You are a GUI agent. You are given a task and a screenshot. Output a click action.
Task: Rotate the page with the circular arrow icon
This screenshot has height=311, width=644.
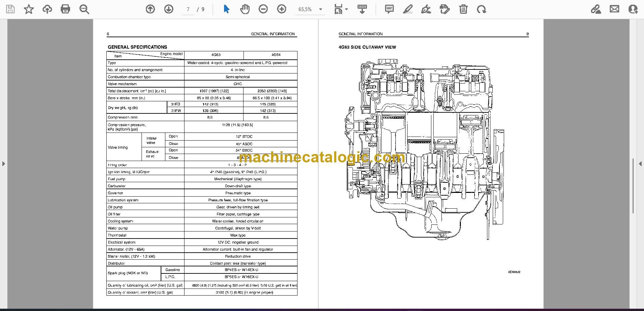pos(482,9)
